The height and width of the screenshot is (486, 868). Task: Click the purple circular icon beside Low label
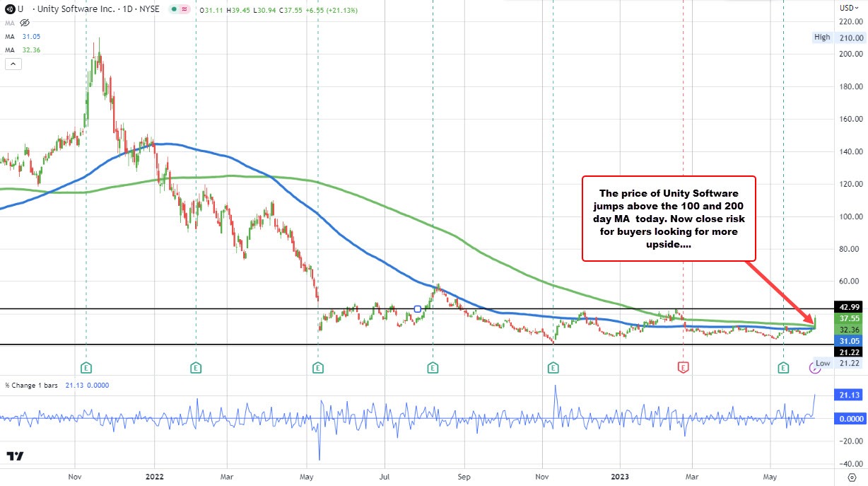pos(814,366)
